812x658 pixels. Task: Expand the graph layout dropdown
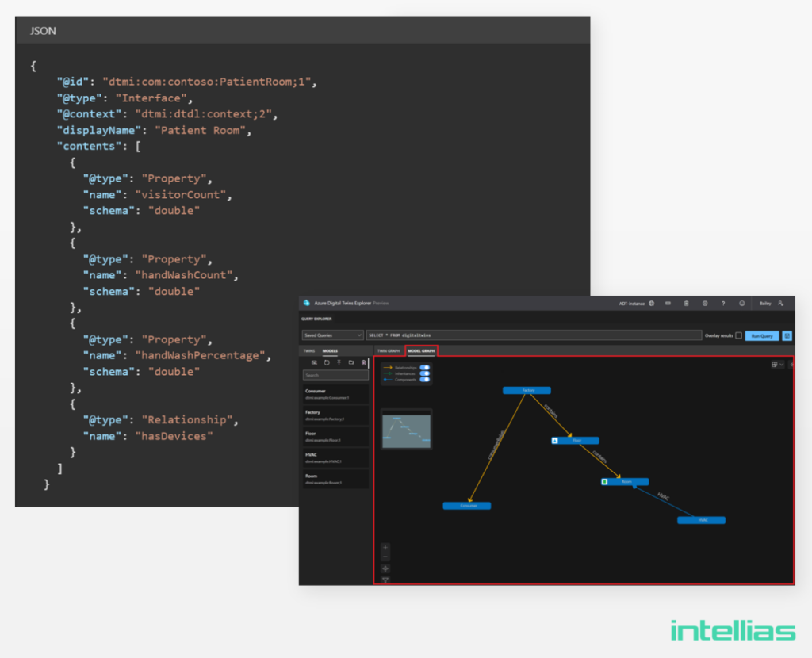tap(777, 365)
